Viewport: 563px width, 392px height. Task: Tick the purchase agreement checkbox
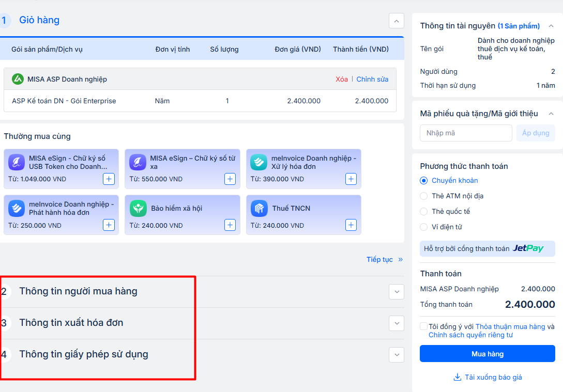click(x=424, y=326)
